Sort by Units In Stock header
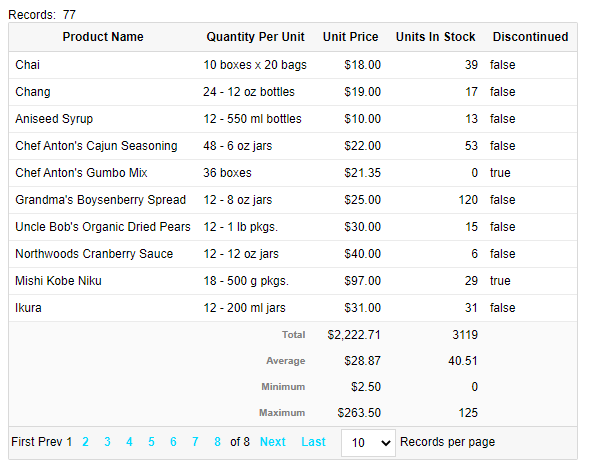Viewport: 590px width, 472px height. [x=435, y=37]
